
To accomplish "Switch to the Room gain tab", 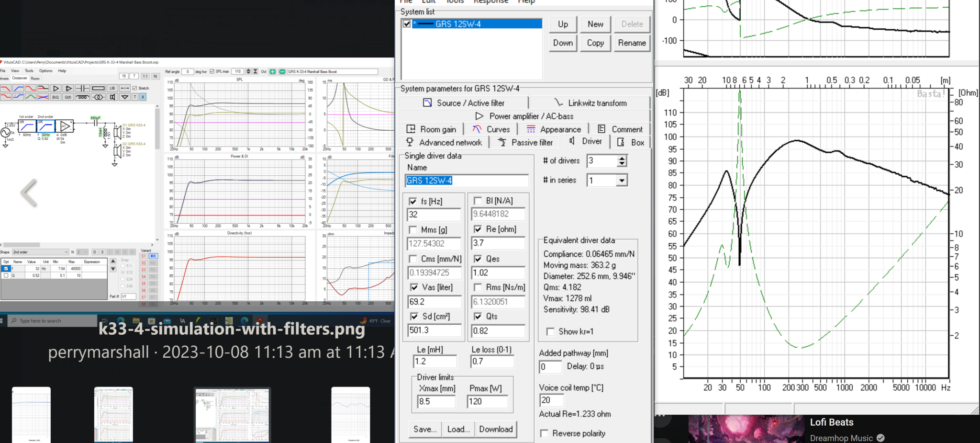I will coord(431,129).
